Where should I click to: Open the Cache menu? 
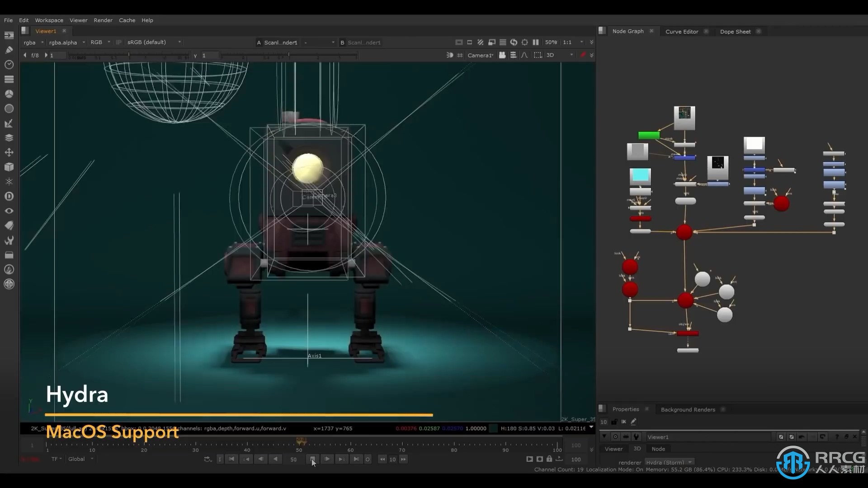[x=127, y=20]
